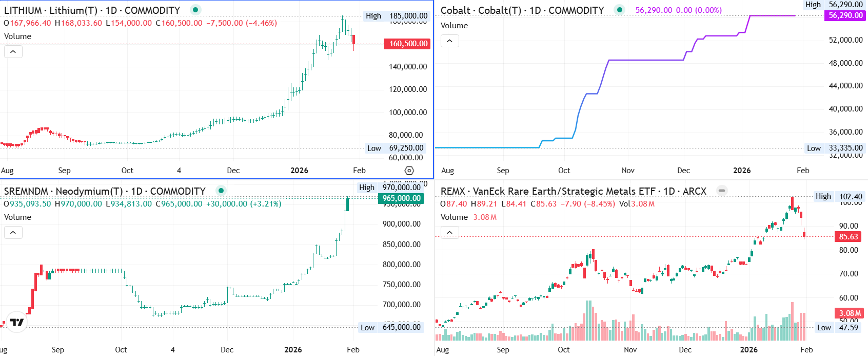Click the Lithium market status dot
The width and height of the screenshot is (868, 356).
click(x=195, y=10)
